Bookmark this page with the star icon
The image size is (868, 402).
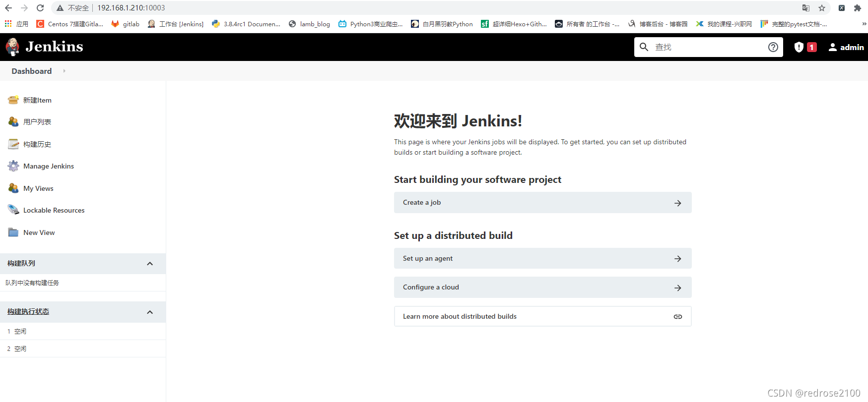[822, 8]
